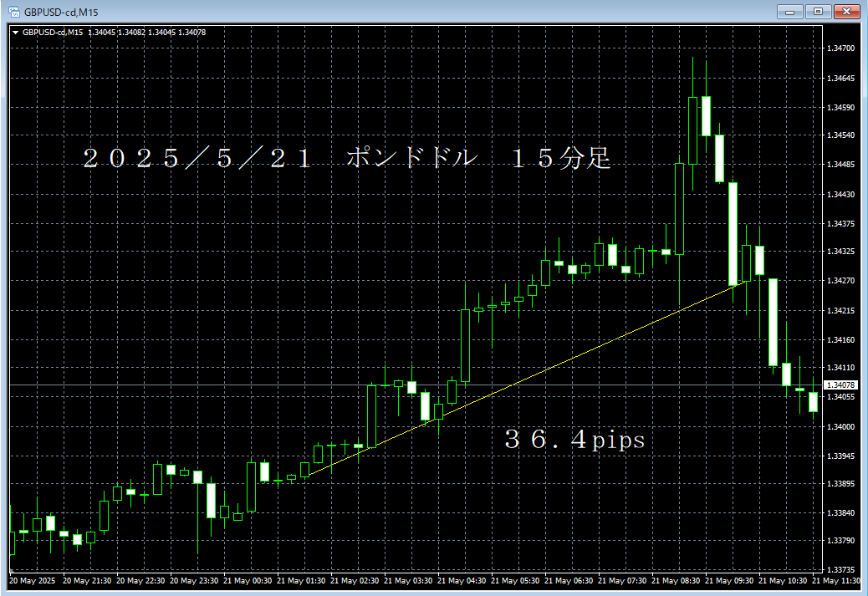This screenshot has width=868, height=596.
Task: Click the 1.34325 price scale value
Action: click(x=840, y=252)
